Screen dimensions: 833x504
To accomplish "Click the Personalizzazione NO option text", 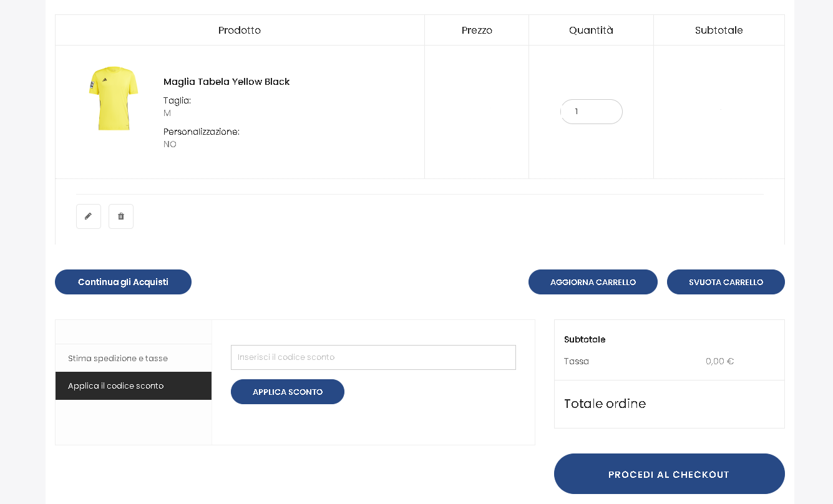I will (170, 144).
